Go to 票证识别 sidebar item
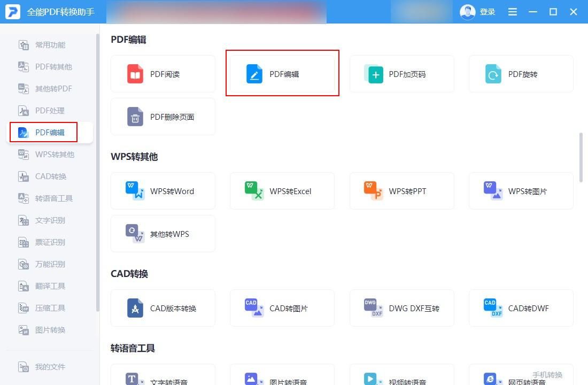 pos(50,242)
